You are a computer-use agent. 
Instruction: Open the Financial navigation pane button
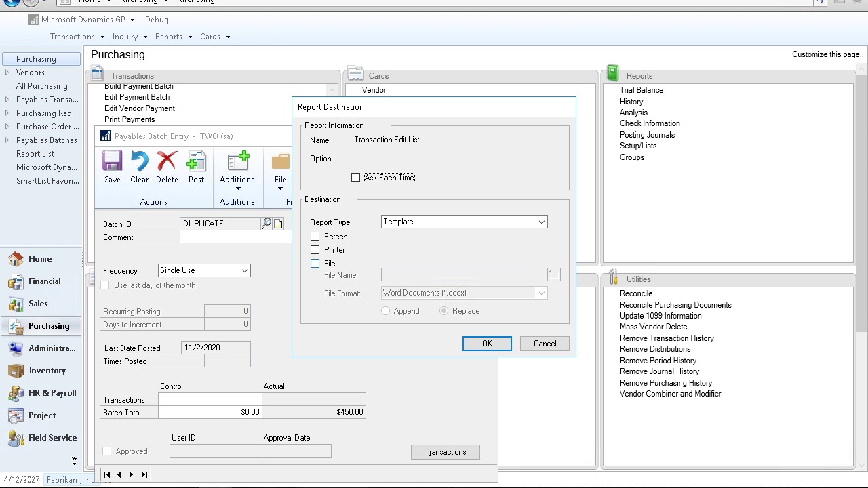click(x=41, y=281)
